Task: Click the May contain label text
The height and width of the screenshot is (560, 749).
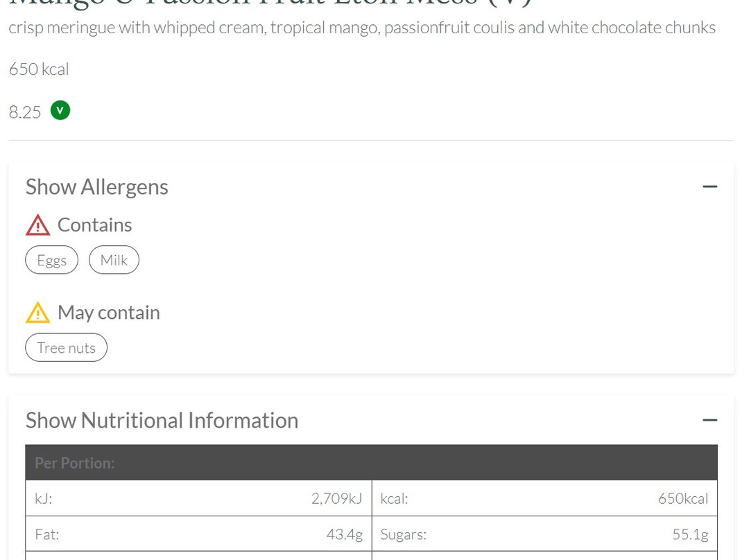Action: [x=108, y=313]
